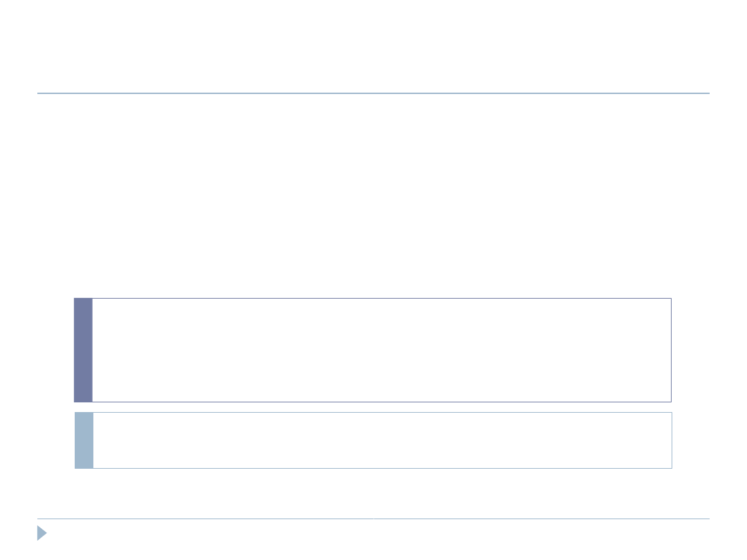Click the blue triangle arrow in the footer
This screenshot has width=747, height=560.
(x=41, y=533)
